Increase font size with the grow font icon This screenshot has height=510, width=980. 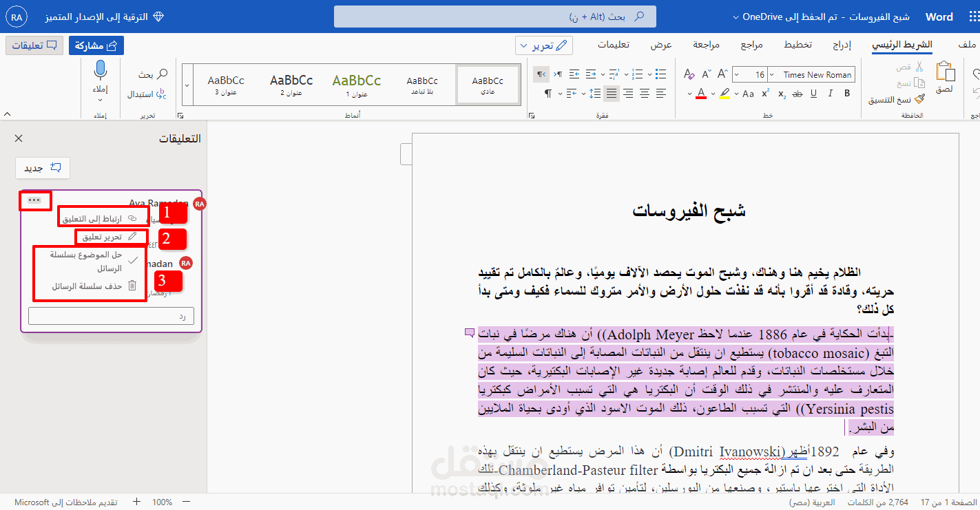722,74
